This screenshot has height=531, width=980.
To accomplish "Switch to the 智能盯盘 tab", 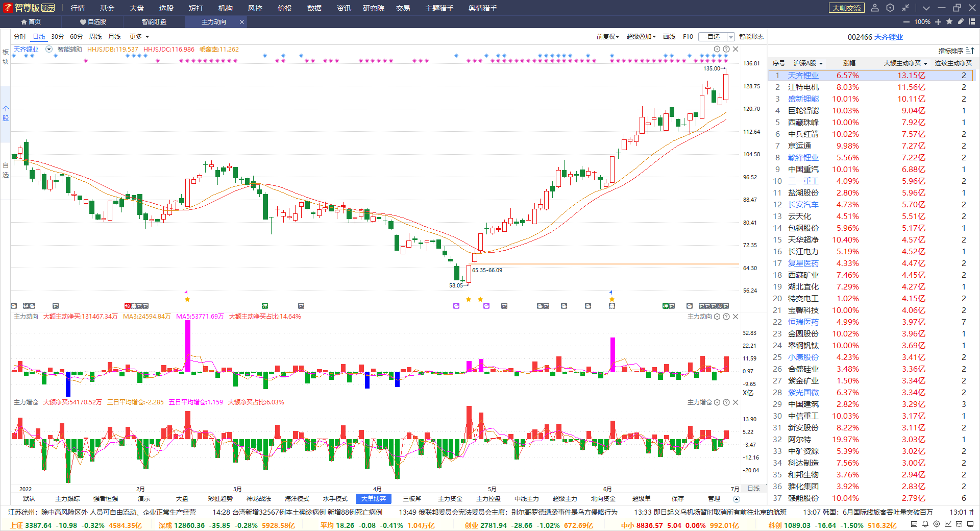I will pyautogui.click(x=154, y=22).
